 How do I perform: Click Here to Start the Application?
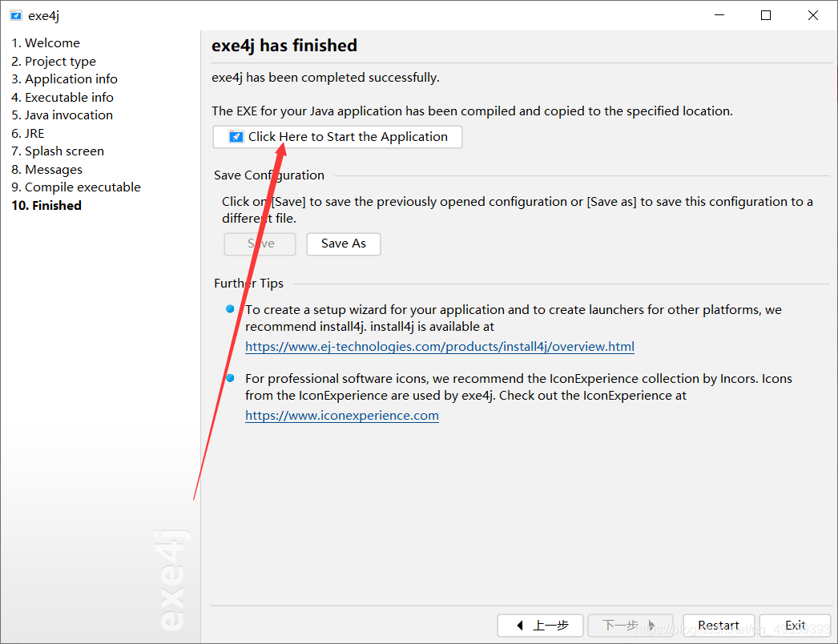[x=337, y=137]
